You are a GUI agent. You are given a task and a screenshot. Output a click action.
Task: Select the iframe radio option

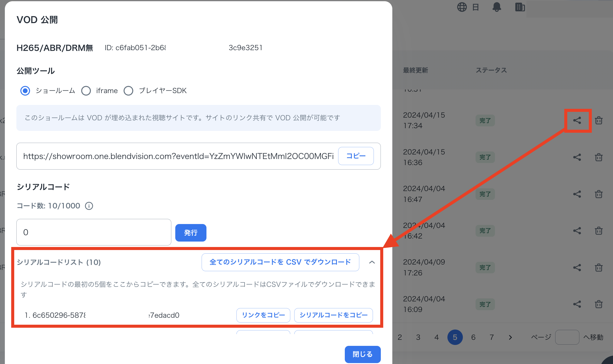(x=86, y=91)
